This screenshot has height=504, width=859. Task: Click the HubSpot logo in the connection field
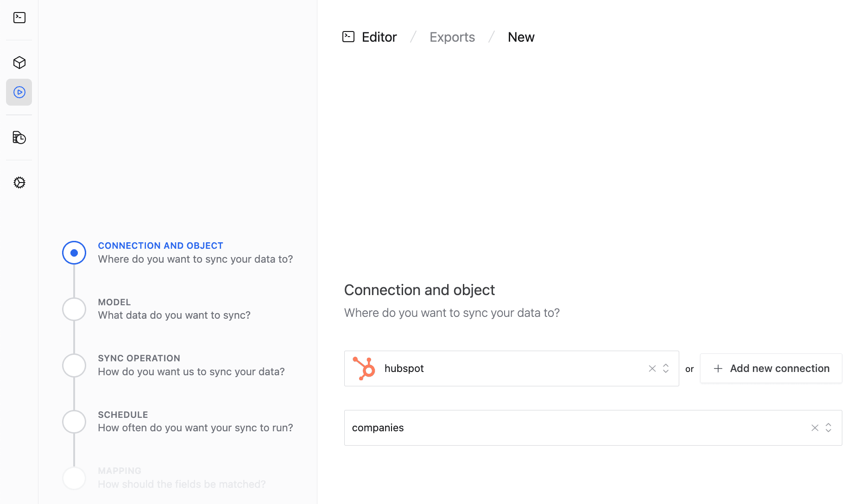[364, 368]
